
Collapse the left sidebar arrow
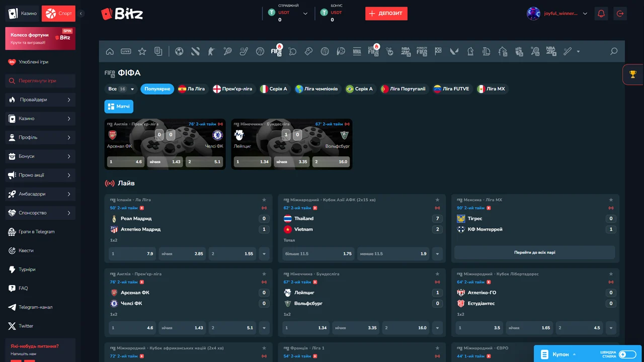(82, 14)
